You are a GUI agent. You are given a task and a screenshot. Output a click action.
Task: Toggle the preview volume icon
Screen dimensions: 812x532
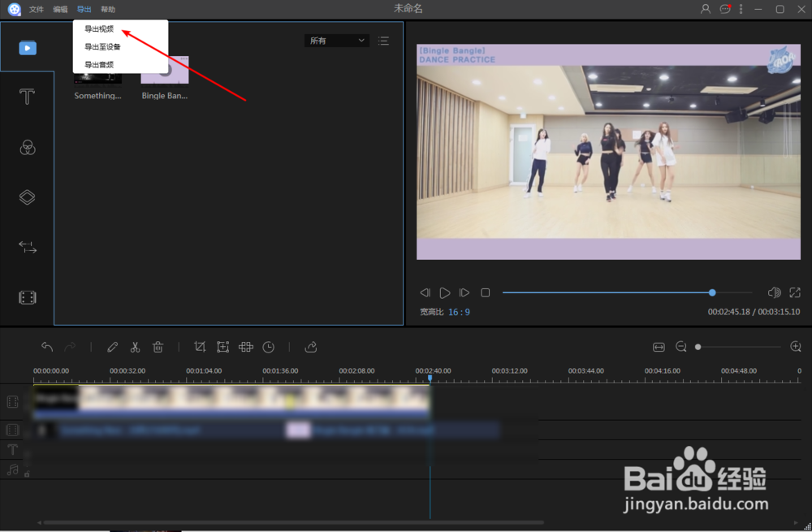tap(774, 292)
